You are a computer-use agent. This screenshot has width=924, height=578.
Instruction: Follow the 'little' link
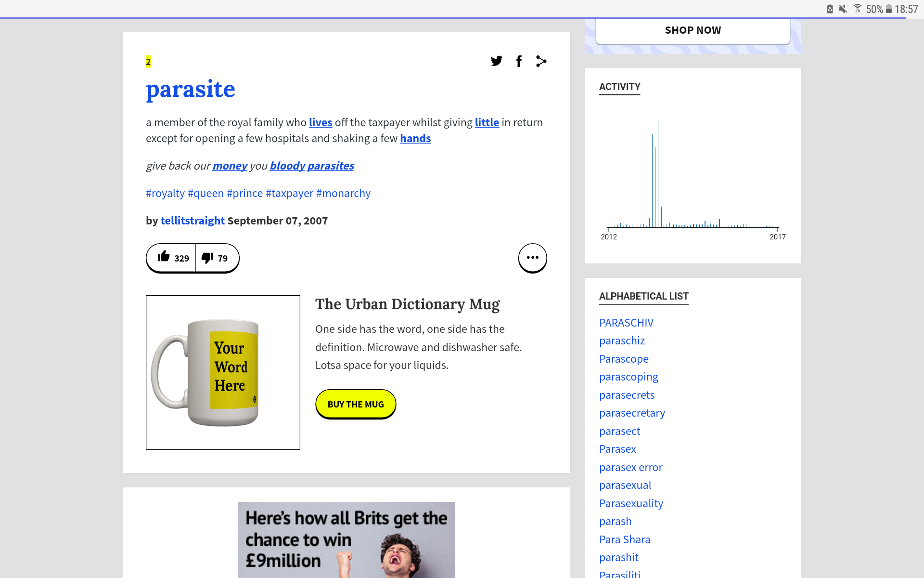click(487, 122)
